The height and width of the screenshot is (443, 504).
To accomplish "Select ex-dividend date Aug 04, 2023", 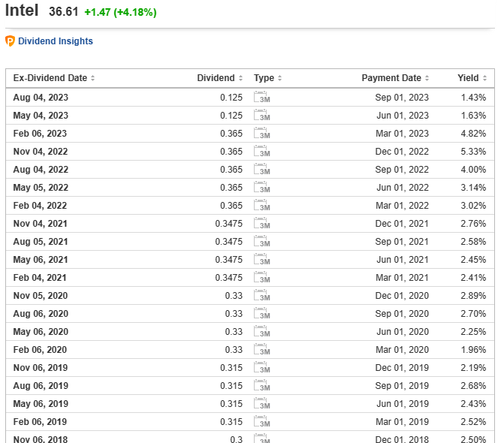I will click(x=41, y=98).
